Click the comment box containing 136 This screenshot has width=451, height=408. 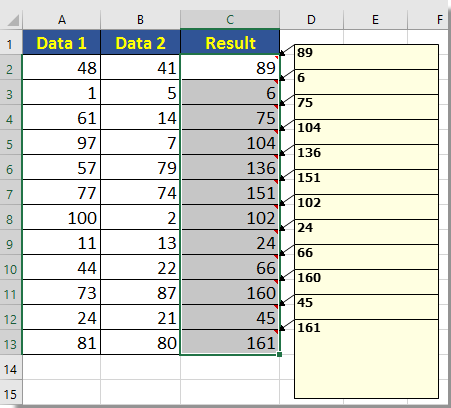pos(366,157)
